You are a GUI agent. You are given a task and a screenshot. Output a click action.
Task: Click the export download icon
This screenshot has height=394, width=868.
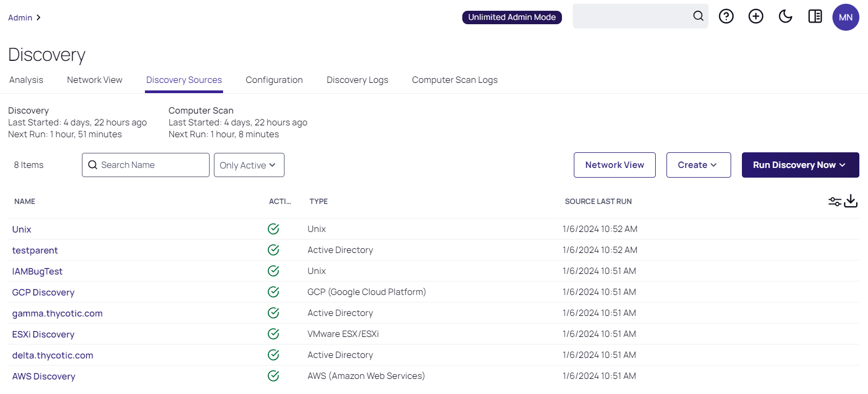tap(851, 201)
